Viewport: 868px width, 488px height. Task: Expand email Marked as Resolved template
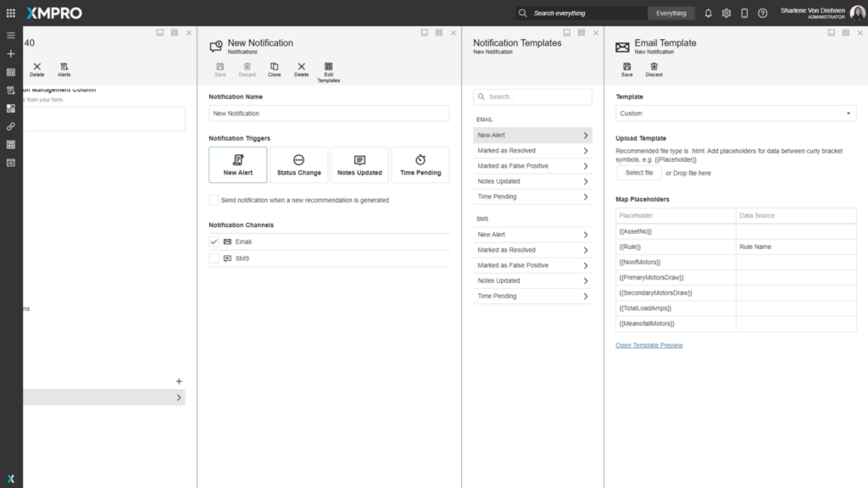click(531, 151)
